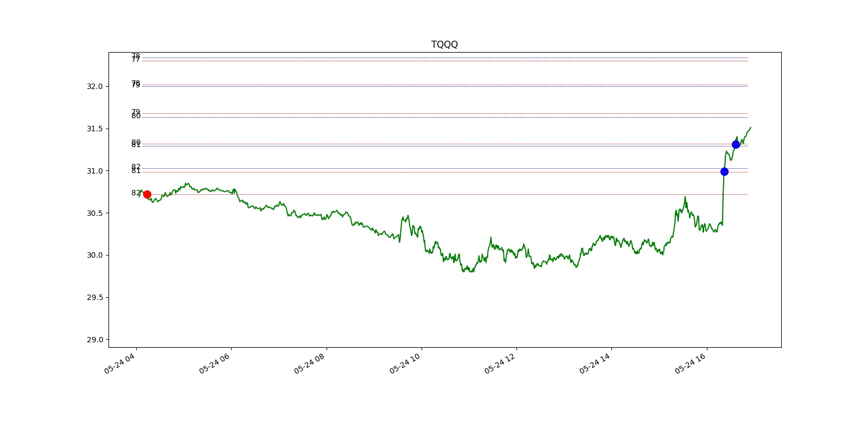Click the 05-24 04 x-axis label
868x434 pixels.
coord(120,363)
